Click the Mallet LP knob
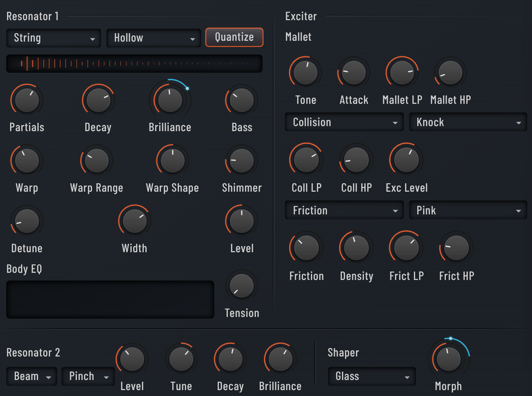 [x=402, y=73]
